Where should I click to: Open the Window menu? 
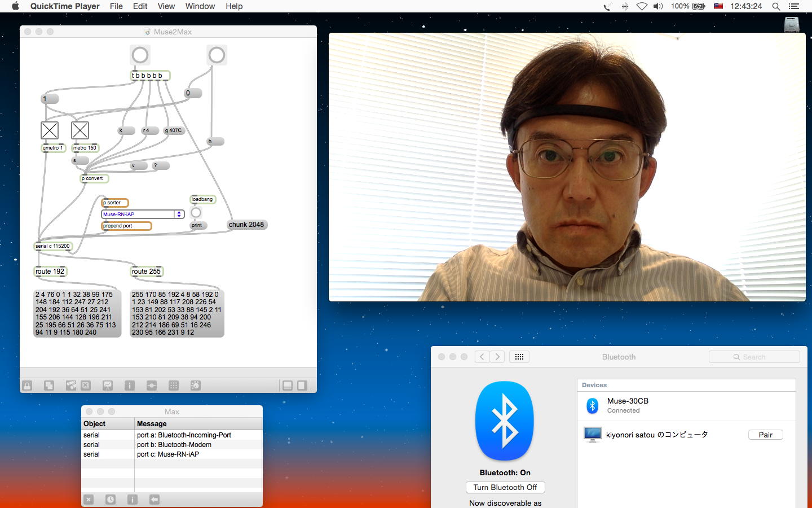200,6
